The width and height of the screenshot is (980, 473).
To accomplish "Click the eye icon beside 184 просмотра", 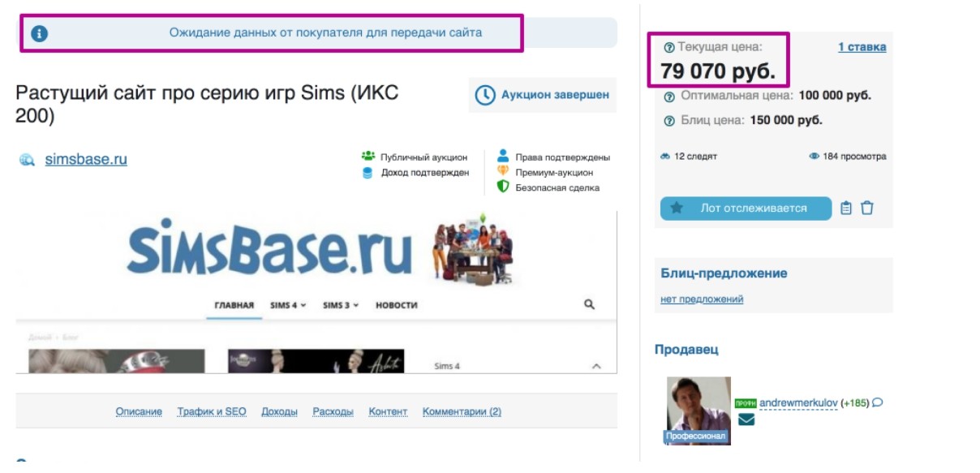I will pyautogui.click(x=814, y=157).
